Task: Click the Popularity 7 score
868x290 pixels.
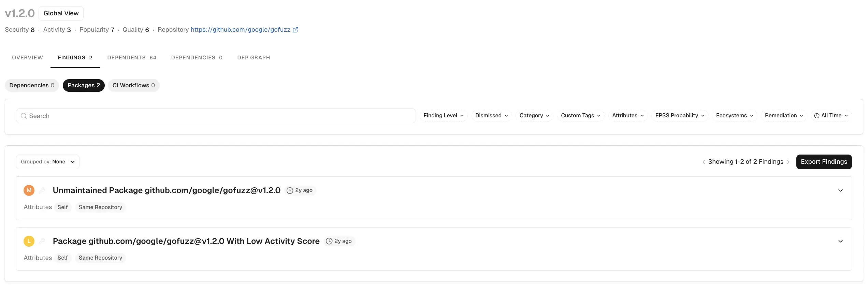Action: click(97, 30)
